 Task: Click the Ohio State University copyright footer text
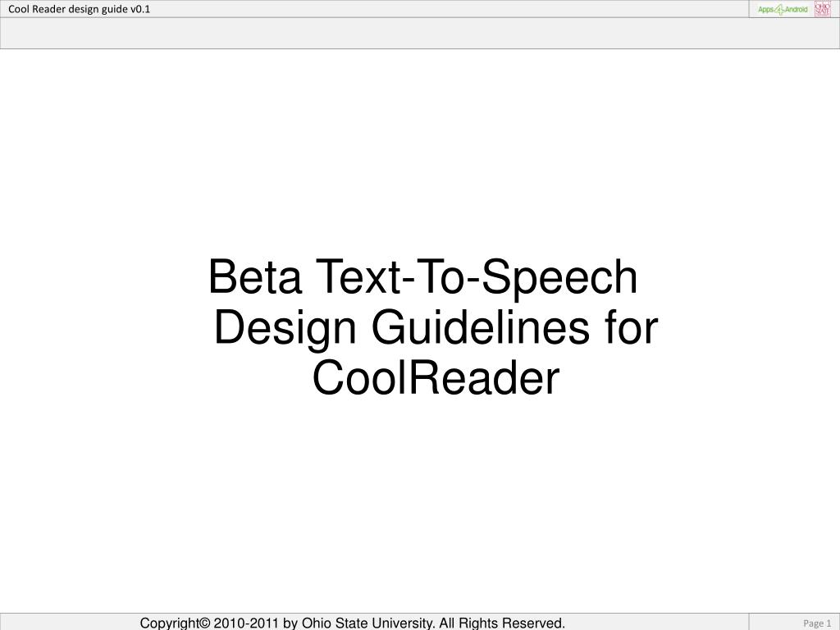pos(353,623)
